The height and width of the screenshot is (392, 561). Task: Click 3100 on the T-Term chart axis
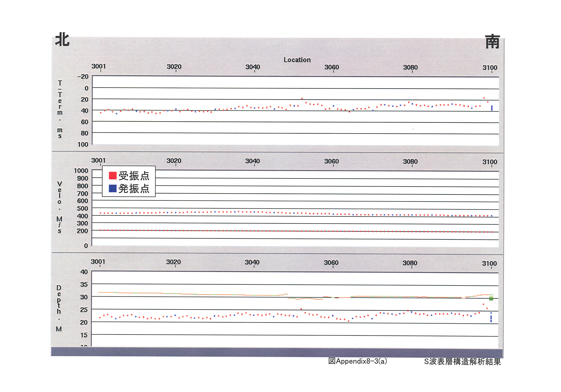click(x=490, y=68)
